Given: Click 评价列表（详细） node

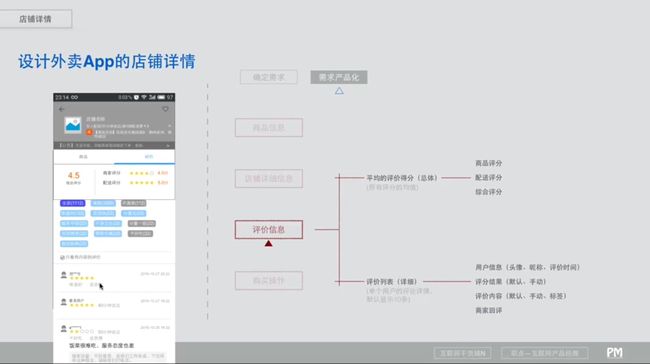Looking at the screenshot, I should [x=391, y=282].
